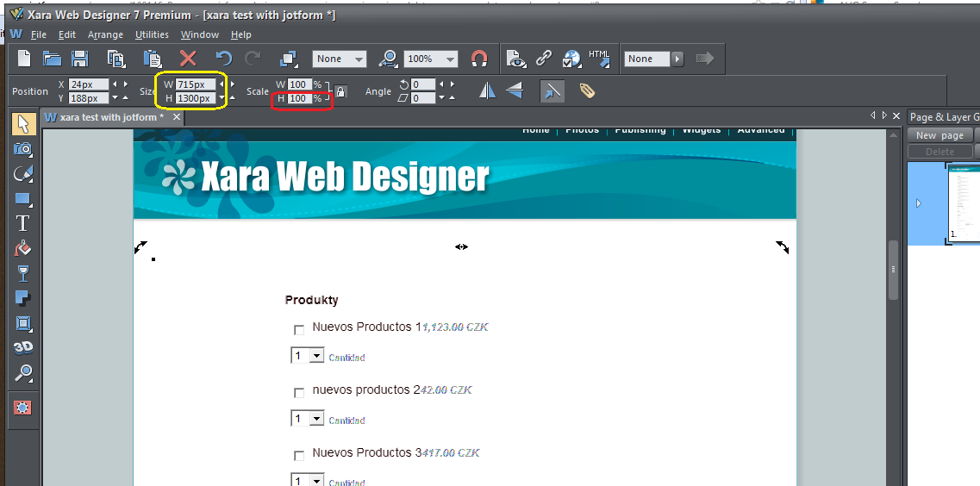Select the Zoom magnifier tool

[23, 373]
